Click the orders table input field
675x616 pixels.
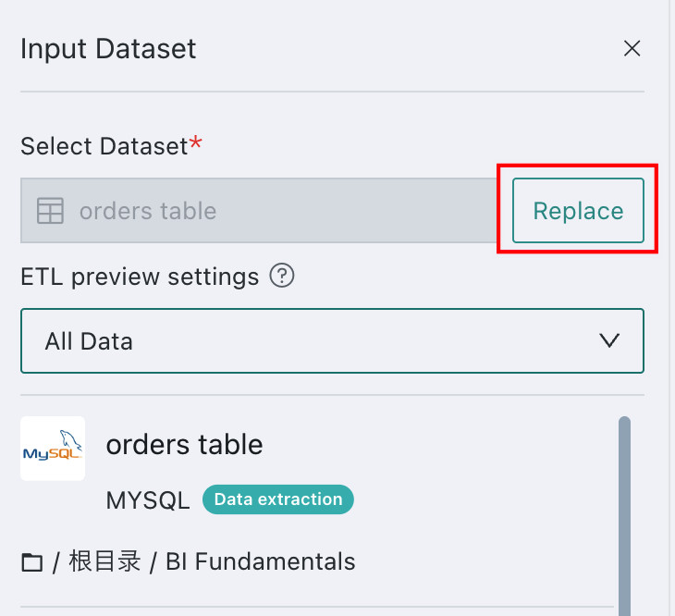[x=258, y=211]
